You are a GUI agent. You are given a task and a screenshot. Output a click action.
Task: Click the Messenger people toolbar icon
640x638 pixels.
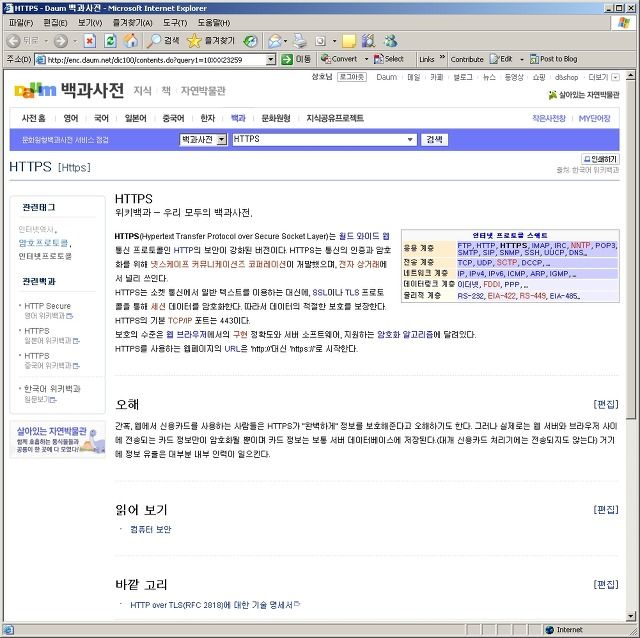(390, 41)
